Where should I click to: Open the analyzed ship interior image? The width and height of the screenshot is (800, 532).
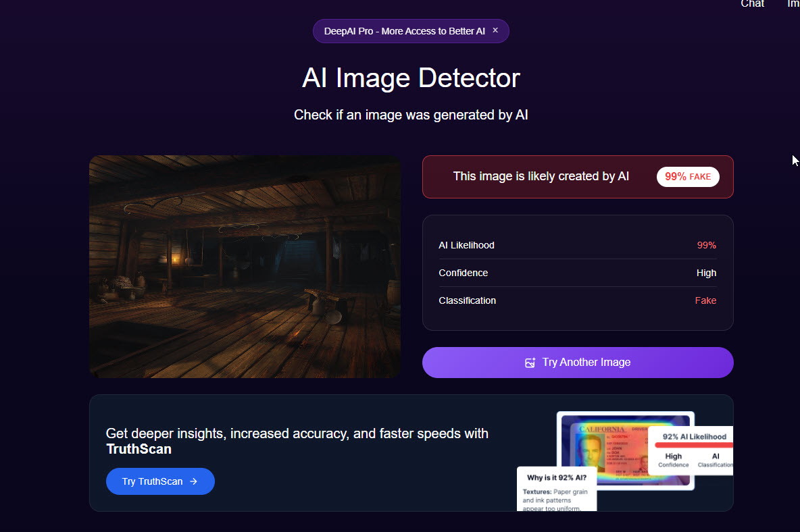coord(245,267)
